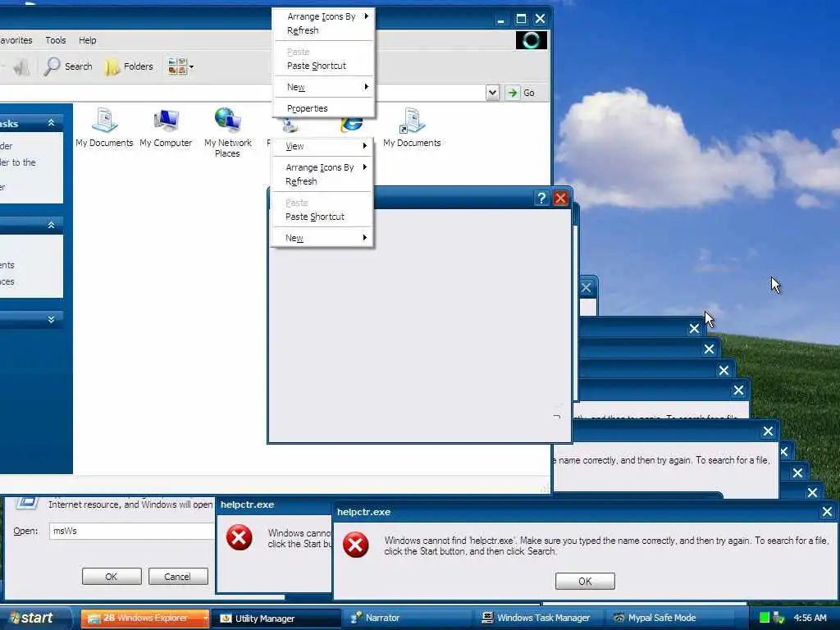The image size is (840, 630).
Task: Click Refresh in upper context menu
Action: pos(323,30)
